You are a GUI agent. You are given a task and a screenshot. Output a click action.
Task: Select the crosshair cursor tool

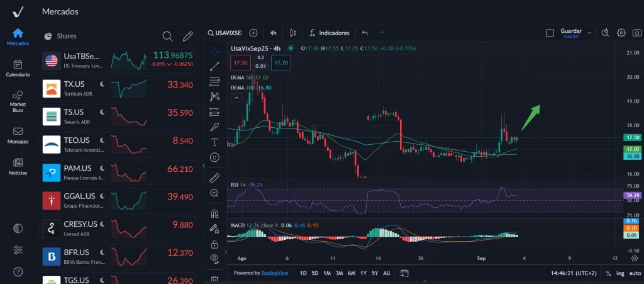pyautogui.click(x=214, y=52)
